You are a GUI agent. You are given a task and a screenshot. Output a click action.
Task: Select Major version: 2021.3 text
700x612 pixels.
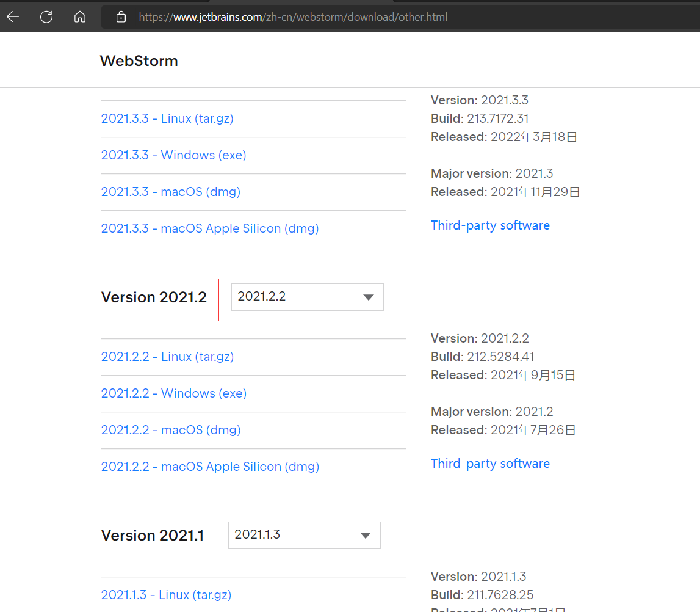tap(492, 173)
